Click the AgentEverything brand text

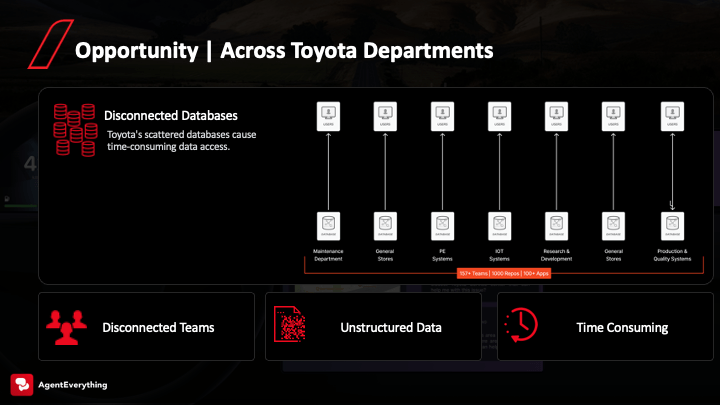click(73, 385)
